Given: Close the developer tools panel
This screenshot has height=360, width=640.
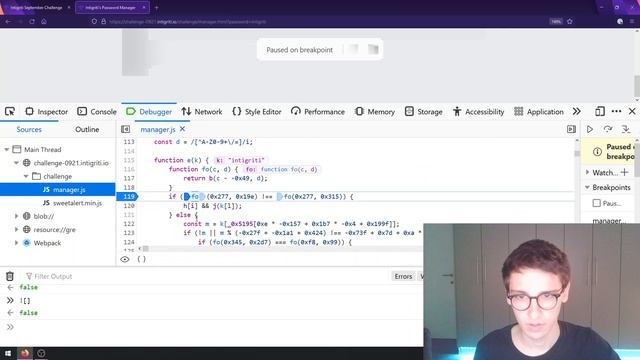Looking at the screenshot, I should (632, 111).
